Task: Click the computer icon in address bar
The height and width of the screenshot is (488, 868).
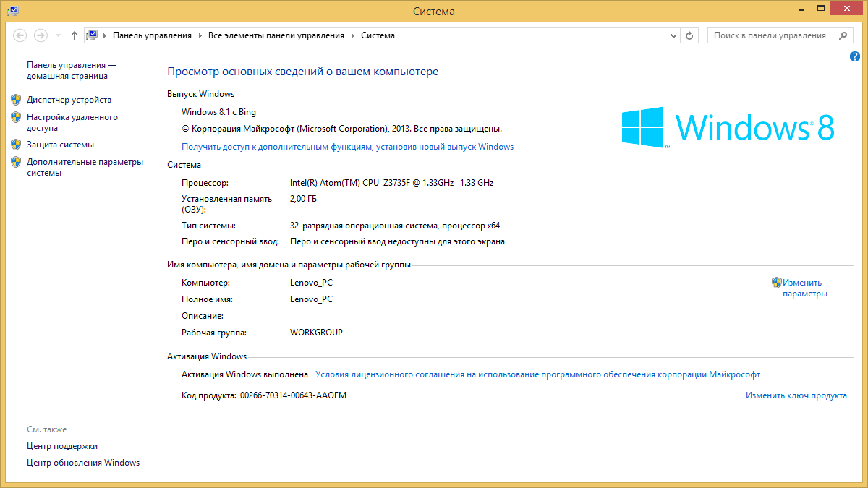Action: (x=92, y=35)
